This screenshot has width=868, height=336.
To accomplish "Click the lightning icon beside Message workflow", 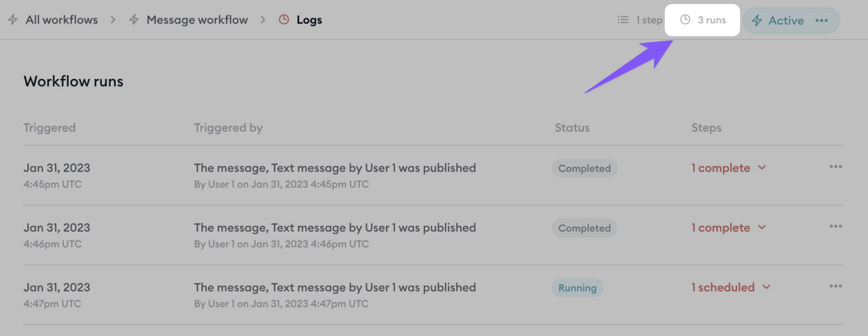I will pyautogui.click(x=134, y=19).
